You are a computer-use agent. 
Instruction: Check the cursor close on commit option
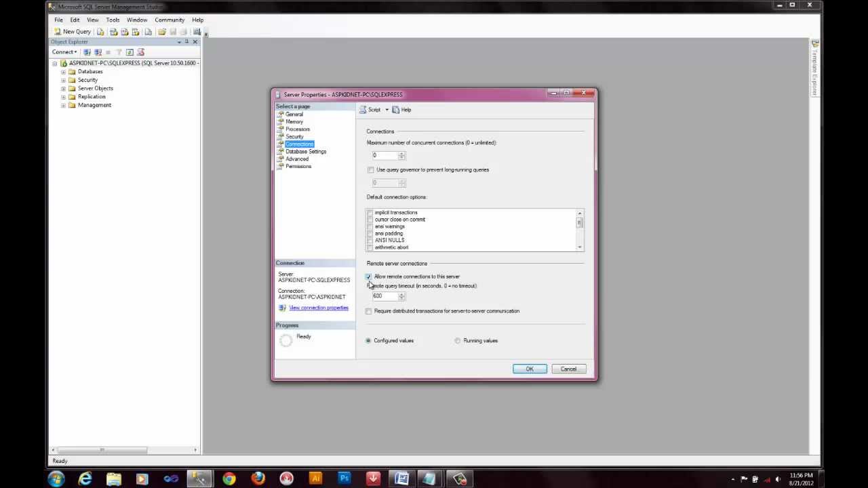point(370,220)
